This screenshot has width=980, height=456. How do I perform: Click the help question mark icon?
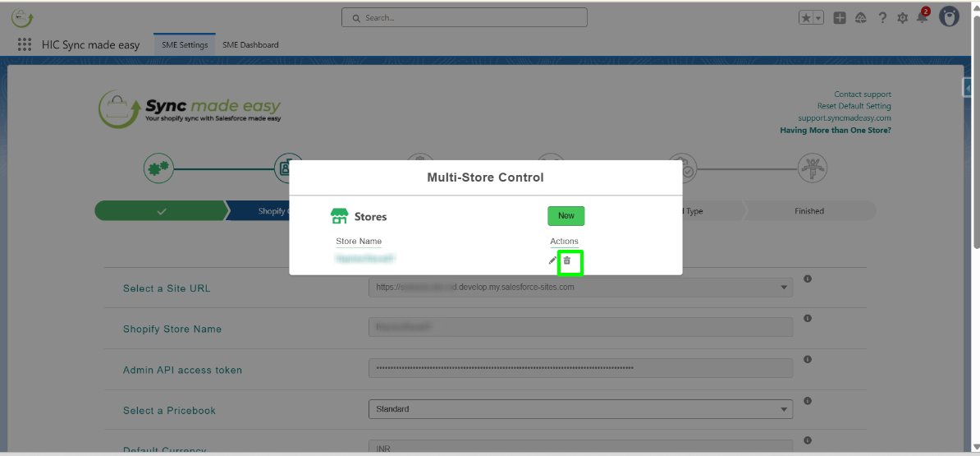coord(882,18)
